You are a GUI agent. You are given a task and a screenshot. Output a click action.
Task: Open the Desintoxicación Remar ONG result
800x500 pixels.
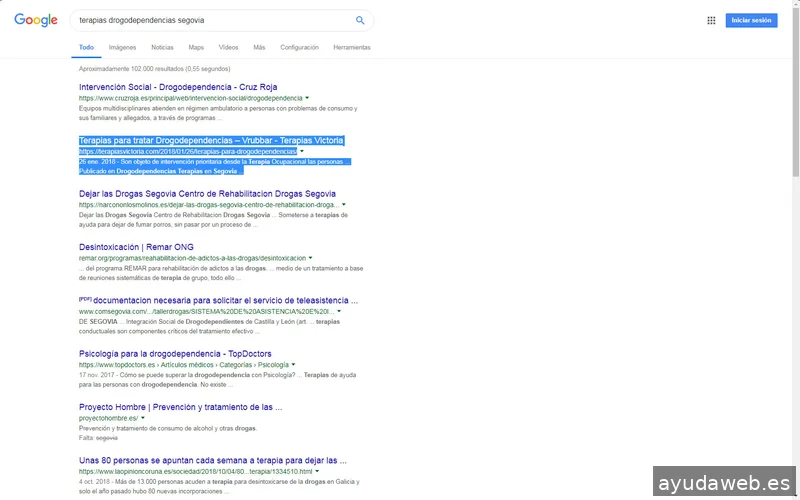(x=136, y=247)
